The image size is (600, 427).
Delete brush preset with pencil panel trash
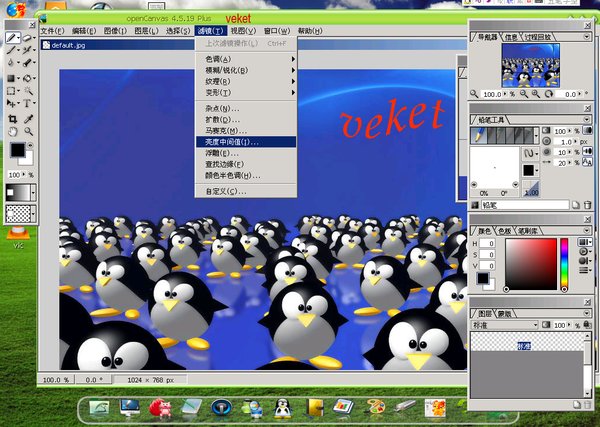coord(587,205)
